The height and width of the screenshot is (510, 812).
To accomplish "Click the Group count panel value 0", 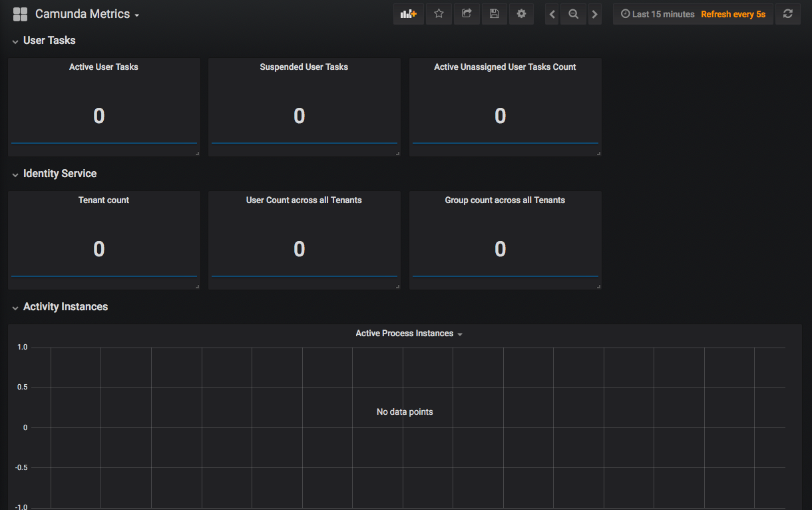I will tap(501, 249).
